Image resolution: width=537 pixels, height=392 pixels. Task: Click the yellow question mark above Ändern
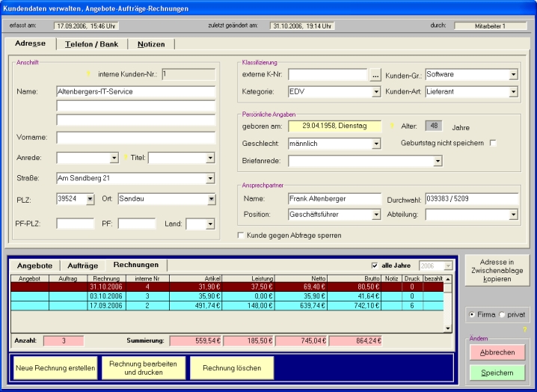click(x=524, y=329)
